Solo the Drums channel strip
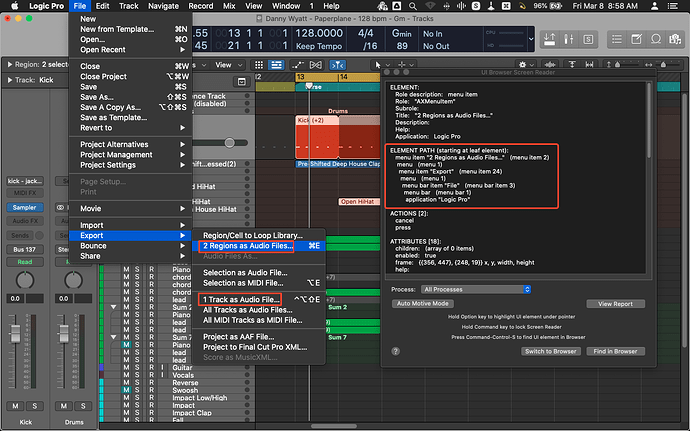Screen dimensions: 690x431 coord(83,406)
